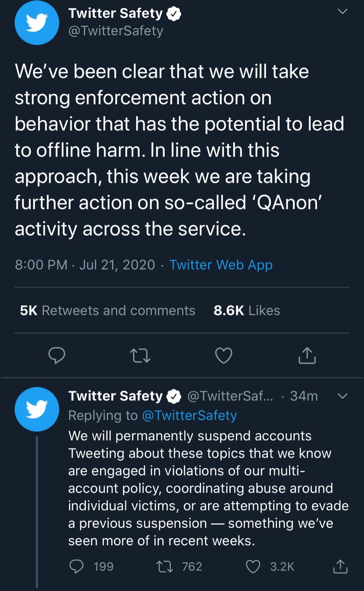Open the @TwitterSafety mention in Replying to
364x591 pixels.
(189, 416)
